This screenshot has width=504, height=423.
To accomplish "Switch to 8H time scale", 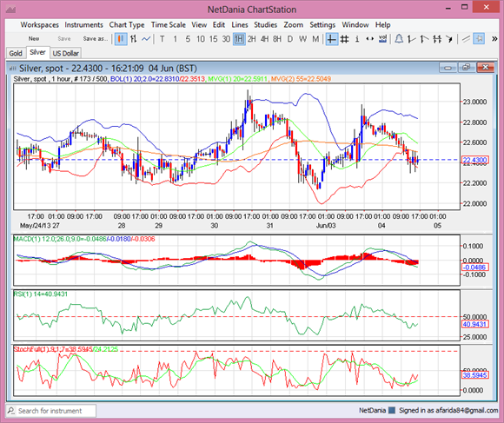I will (277, 39).
